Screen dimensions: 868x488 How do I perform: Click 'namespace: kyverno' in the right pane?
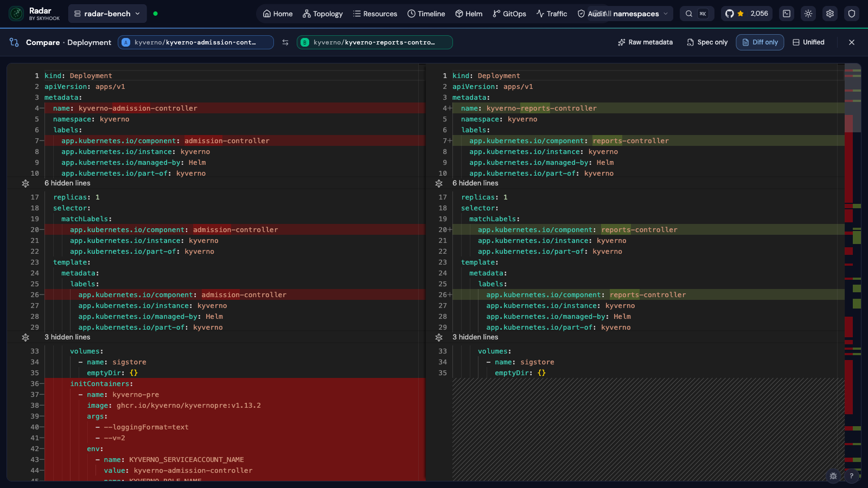[x=499, y=119]
